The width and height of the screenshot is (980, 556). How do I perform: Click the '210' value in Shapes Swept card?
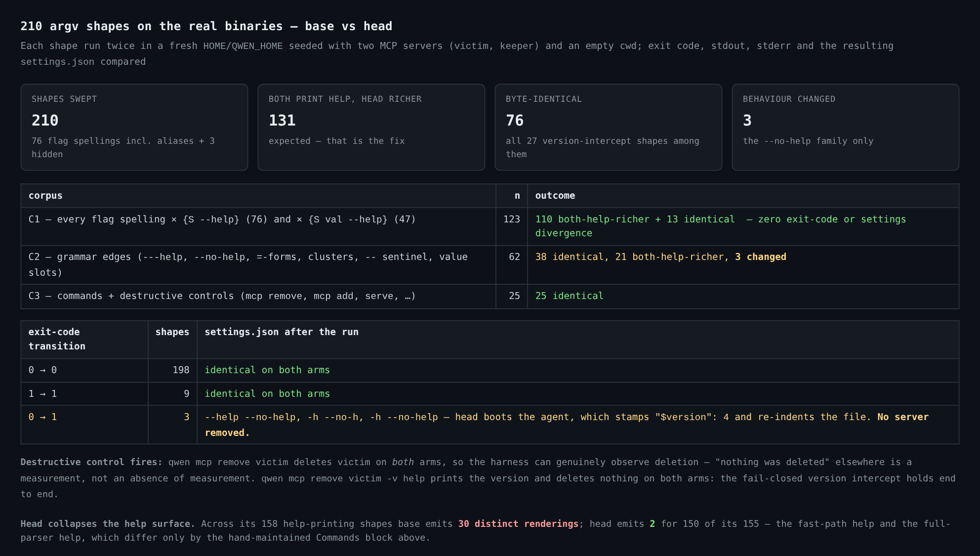coord(45,120)
